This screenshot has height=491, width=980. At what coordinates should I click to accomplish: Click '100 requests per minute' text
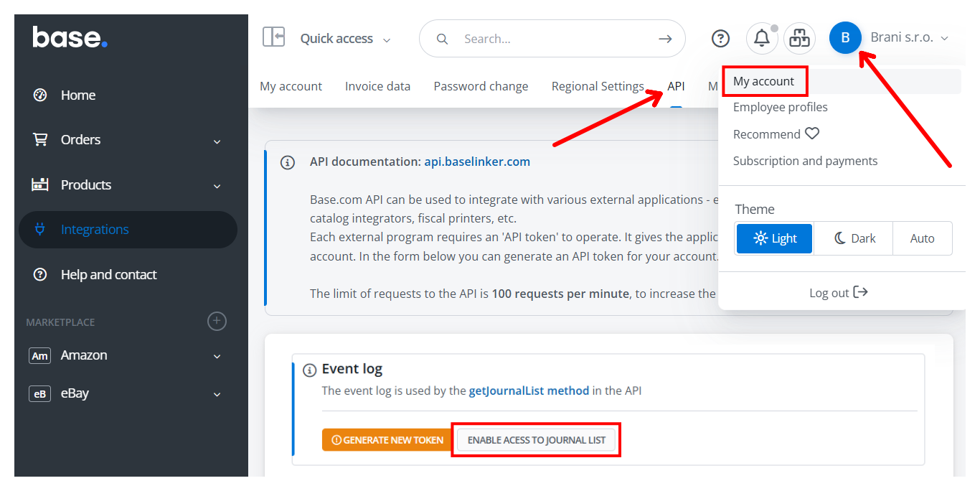(x=560, y=294)
